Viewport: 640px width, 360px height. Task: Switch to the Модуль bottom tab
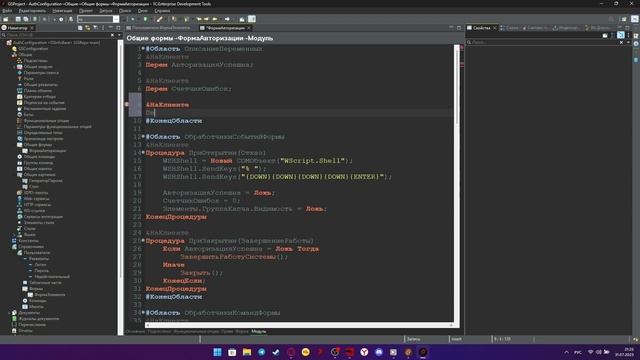coord(259,331)
